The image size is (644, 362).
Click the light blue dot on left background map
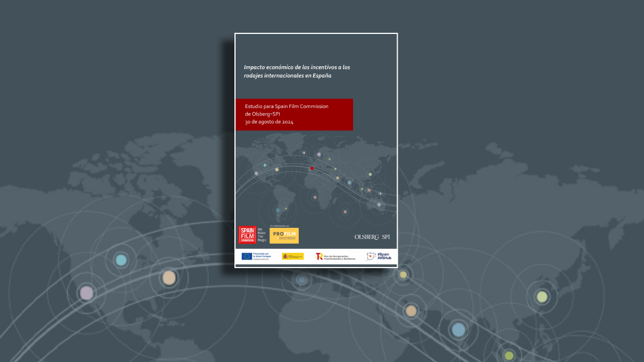(120, 260)
